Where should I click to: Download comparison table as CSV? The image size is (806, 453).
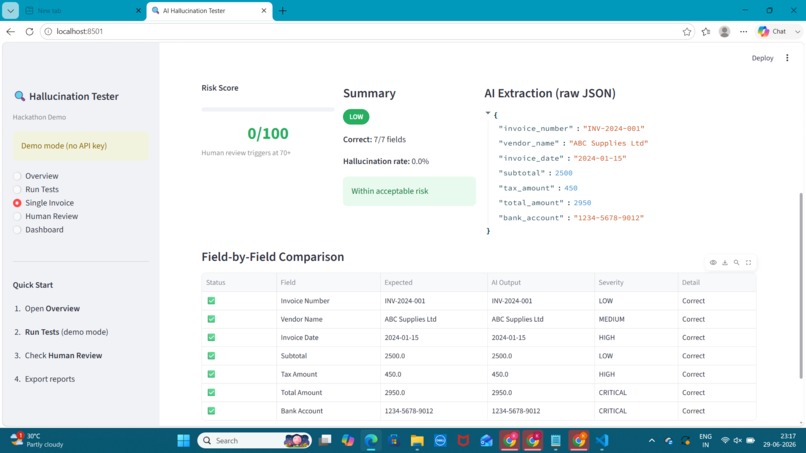tap(725, 263)
